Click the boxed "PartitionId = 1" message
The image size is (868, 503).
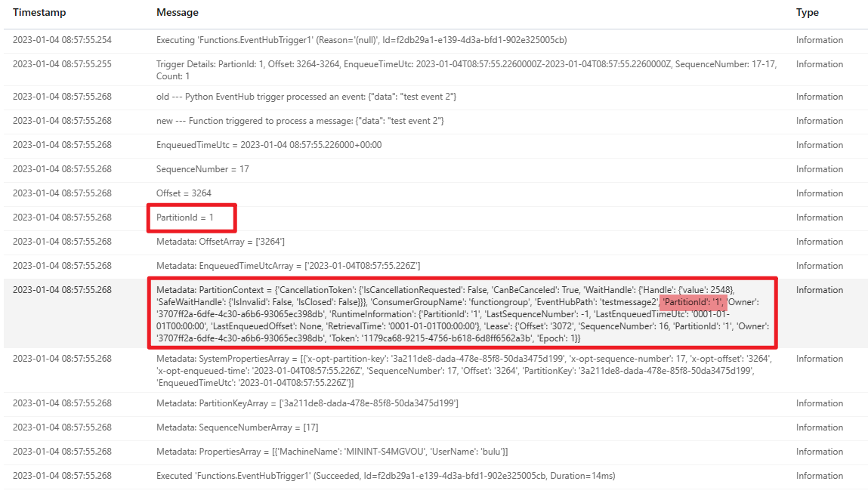(x=185, y=218)
